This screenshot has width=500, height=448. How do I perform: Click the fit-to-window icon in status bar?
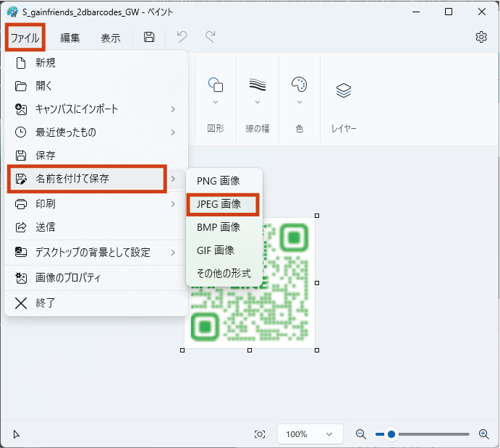coord(260,434)
